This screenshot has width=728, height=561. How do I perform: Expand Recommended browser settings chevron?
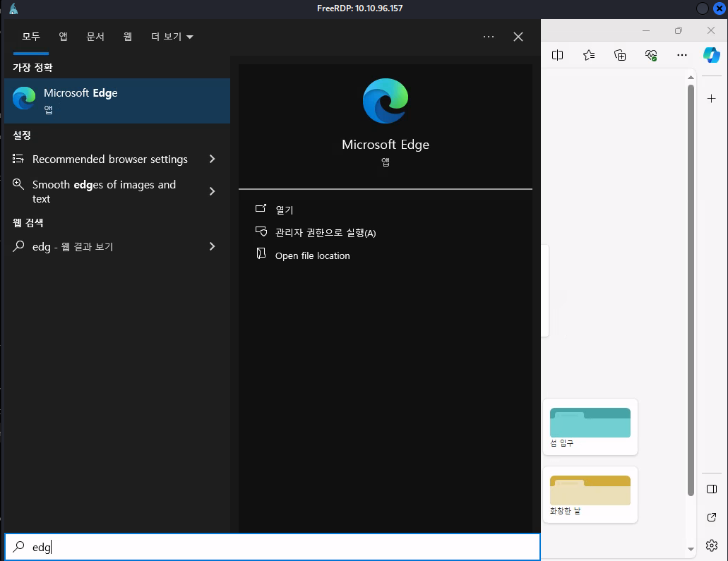212,159
